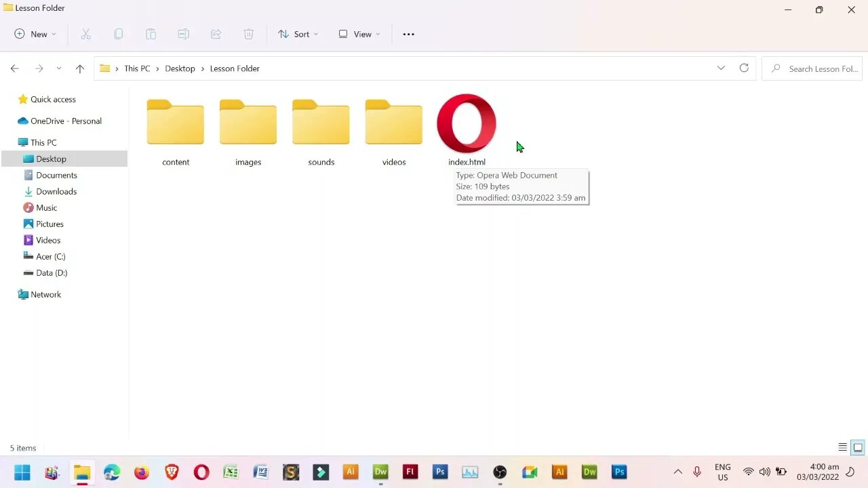This screenshot has width=868, height=488.
Task: Click File Explorer on the taskbar
Action: [x=82, y=472]
